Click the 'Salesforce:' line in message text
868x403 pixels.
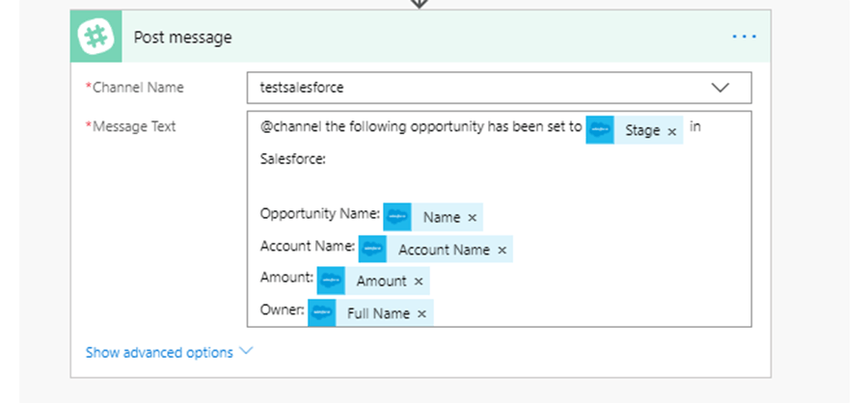click(x=293, y=159)
